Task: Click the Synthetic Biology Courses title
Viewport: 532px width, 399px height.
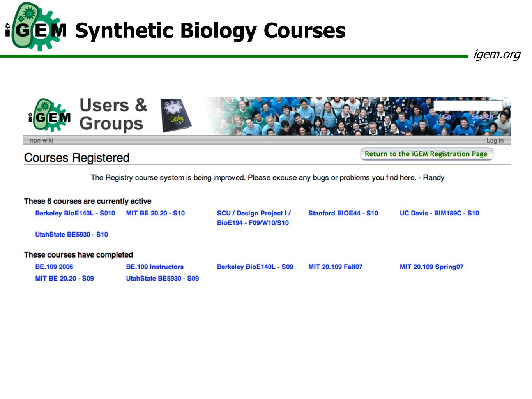Action: click(210, 30)
